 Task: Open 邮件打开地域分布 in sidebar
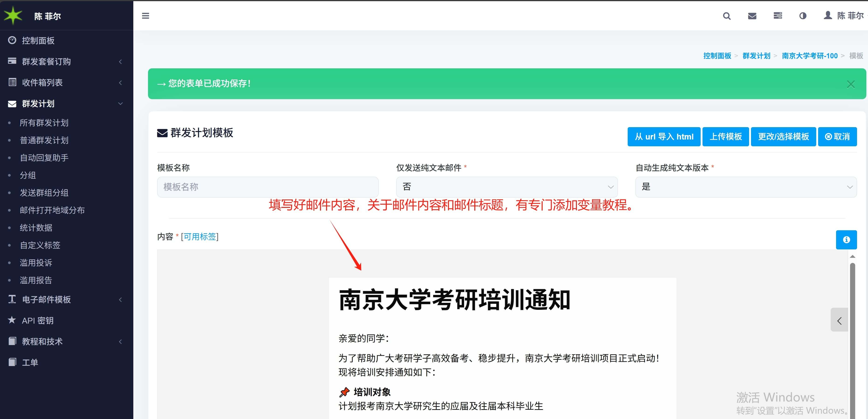[x=52, y=210]
